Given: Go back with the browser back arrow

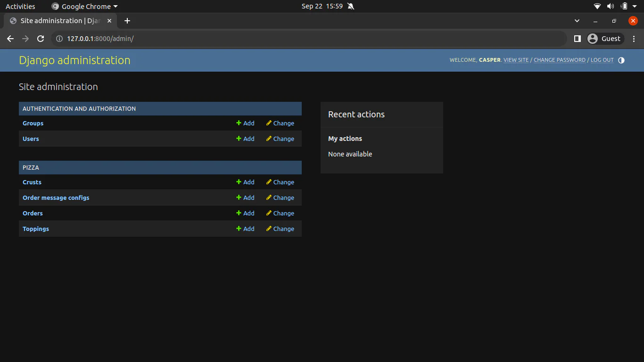Looking at the screenshot, I should point(10,39).
